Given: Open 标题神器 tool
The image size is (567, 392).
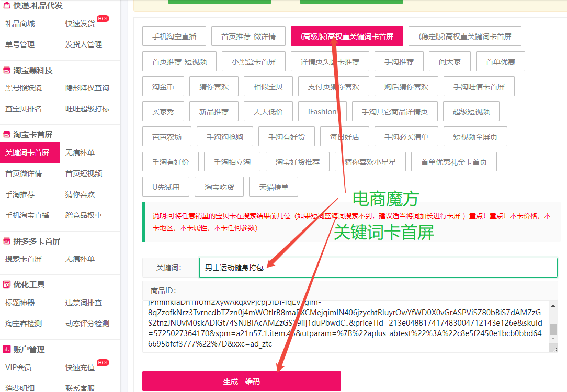Looking at the screenshot, I should [20, 303].
